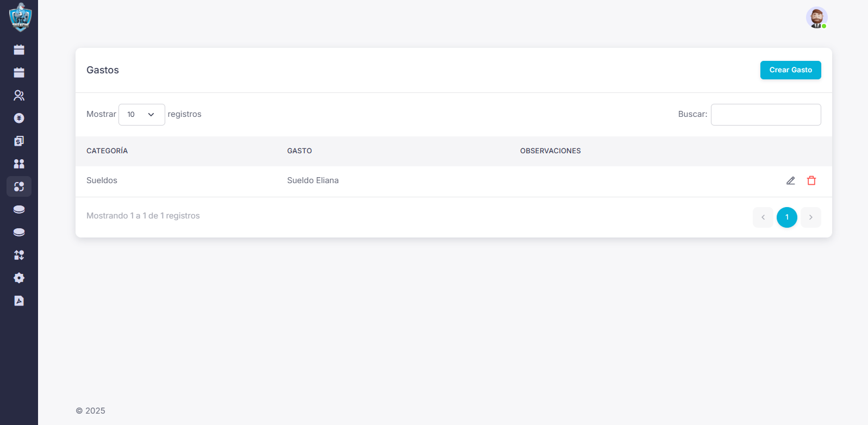Image resolution: width=868 pixels, height=425 pixels.
Task: Sort table by the Categoría column header
Action: point(107,151)
